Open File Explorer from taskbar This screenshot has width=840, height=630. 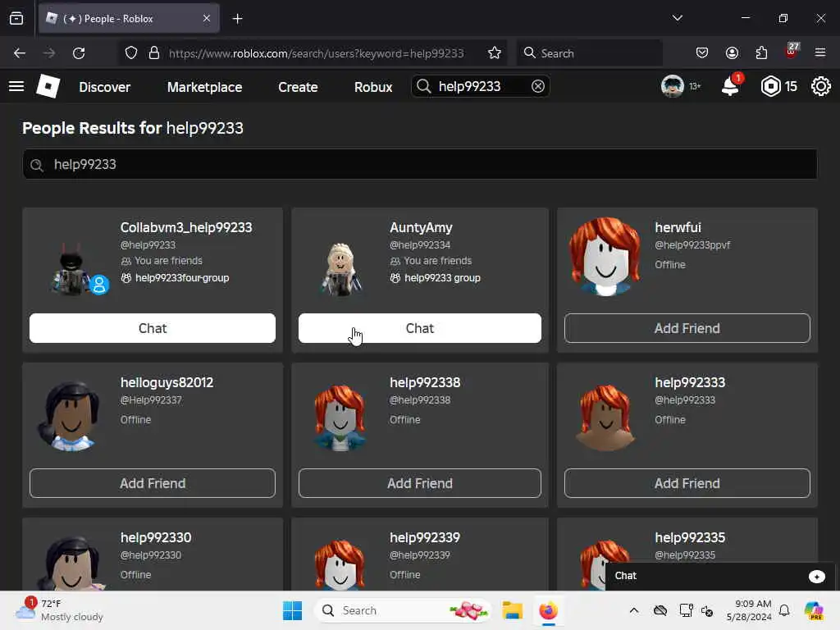pyautogui.click(x=512, y=610)
